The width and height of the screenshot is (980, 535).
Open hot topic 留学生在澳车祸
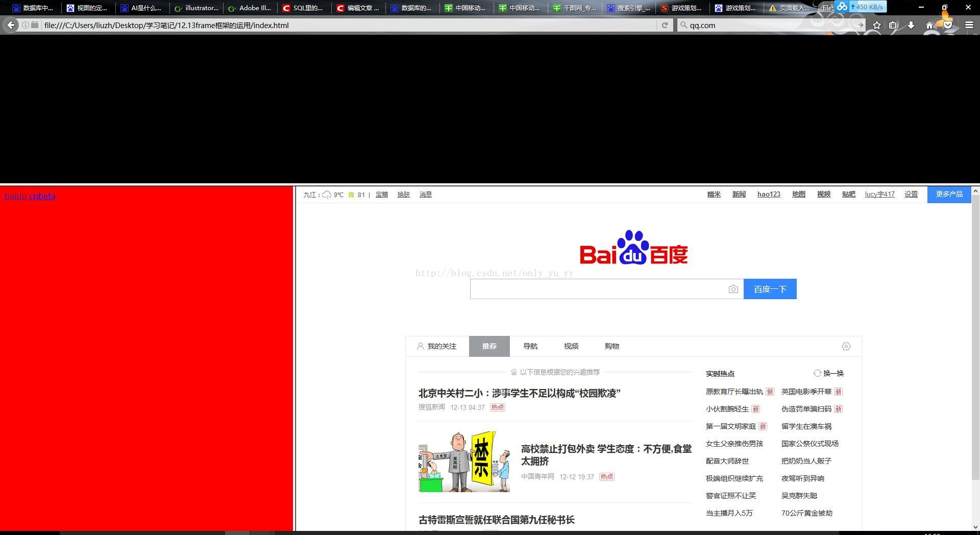click(806, 427)
